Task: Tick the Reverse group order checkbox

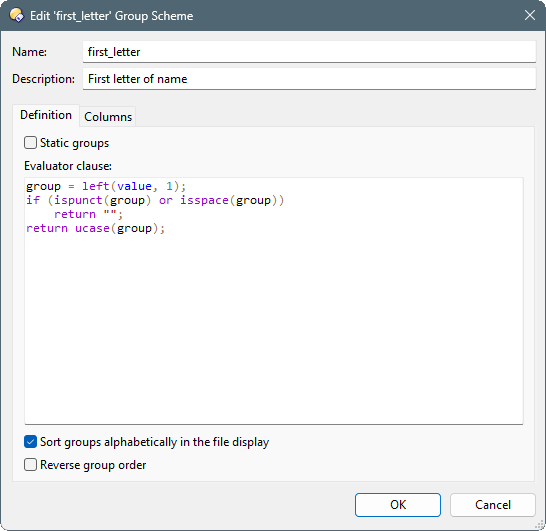Action: click(30, 465)
